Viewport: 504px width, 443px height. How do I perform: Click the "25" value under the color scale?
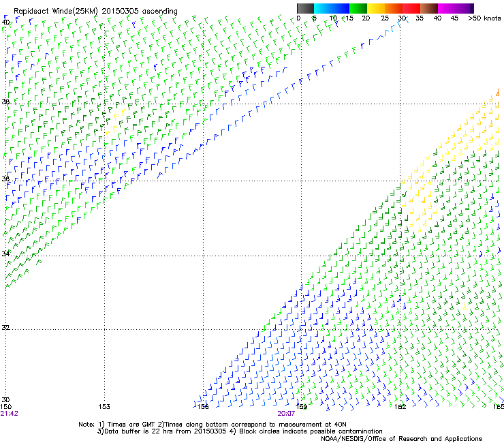click(x=384, y=18)
